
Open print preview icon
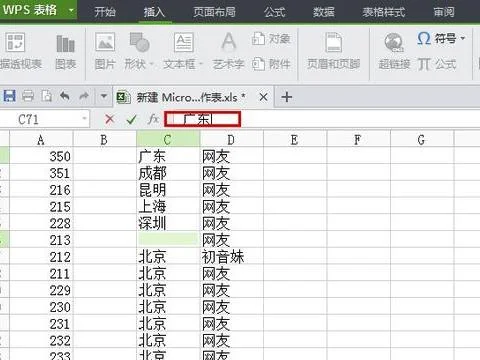(46, 96)
